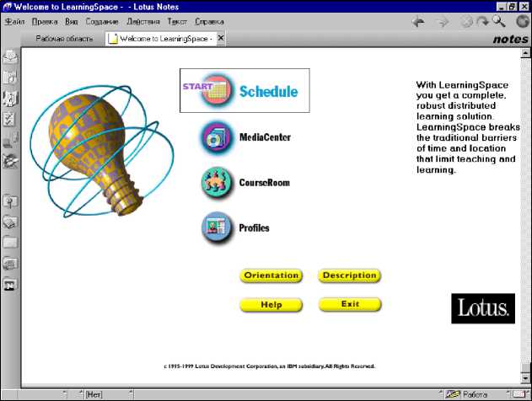Viewport: 532px width, 401px height.
Task: Click the CourseRoom round icon
Action: point(217,182)
